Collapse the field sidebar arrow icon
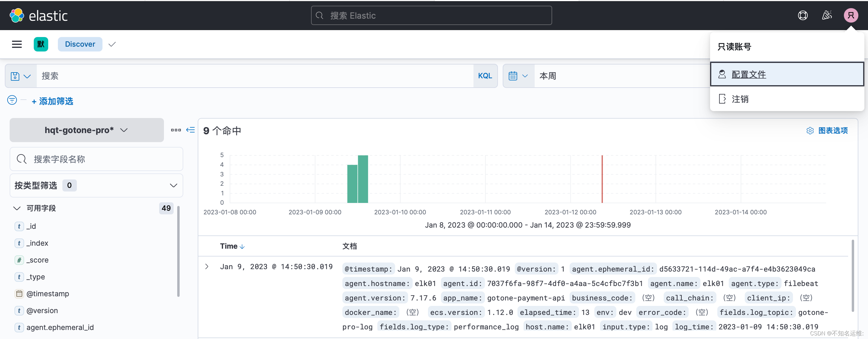 coord(190,130)
